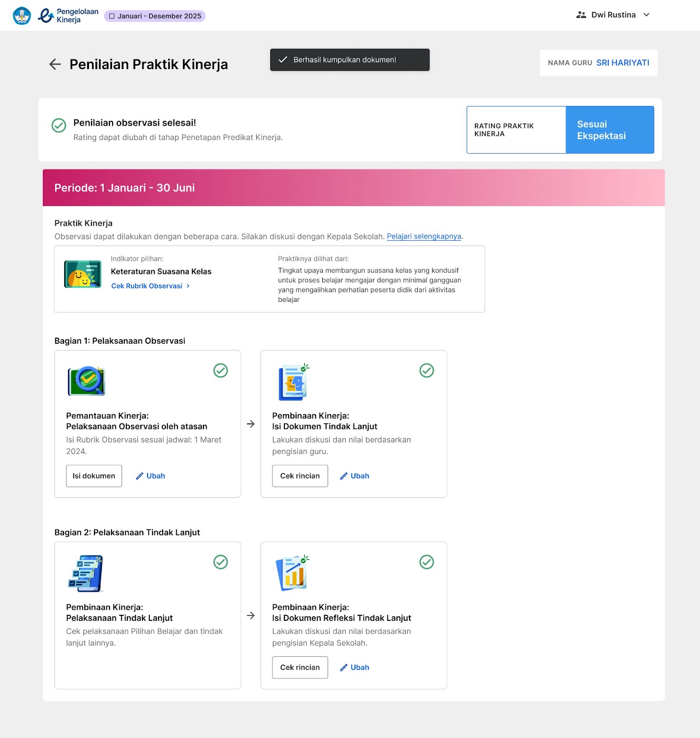The height and width of the screenshot is (738, 700).
Task: Click the Isi Dokumen Refleksi Tindak Lanjut title
Action: coord(342,618)
